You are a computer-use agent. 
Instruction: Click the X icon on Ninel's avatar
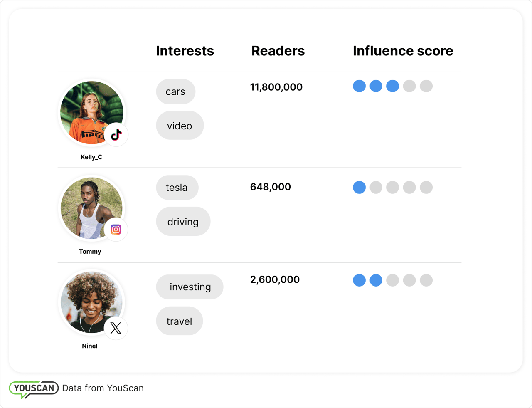coord(116,328)
